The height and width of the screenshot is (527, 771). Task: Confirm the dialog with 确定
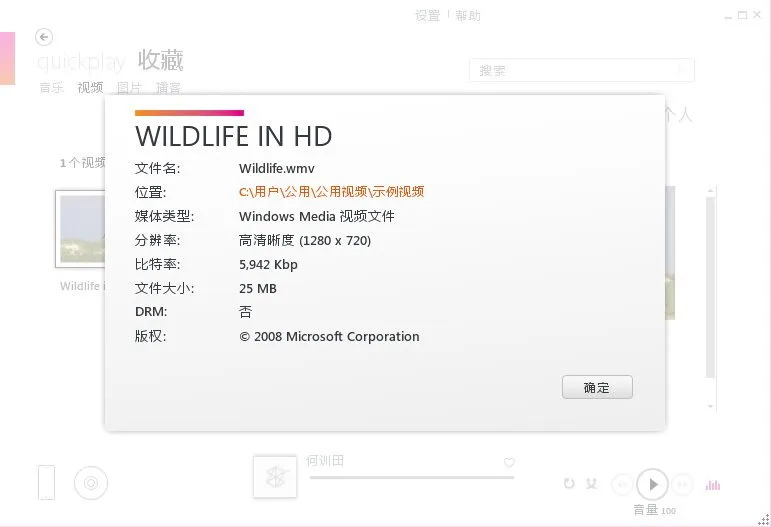pos(597,387)
